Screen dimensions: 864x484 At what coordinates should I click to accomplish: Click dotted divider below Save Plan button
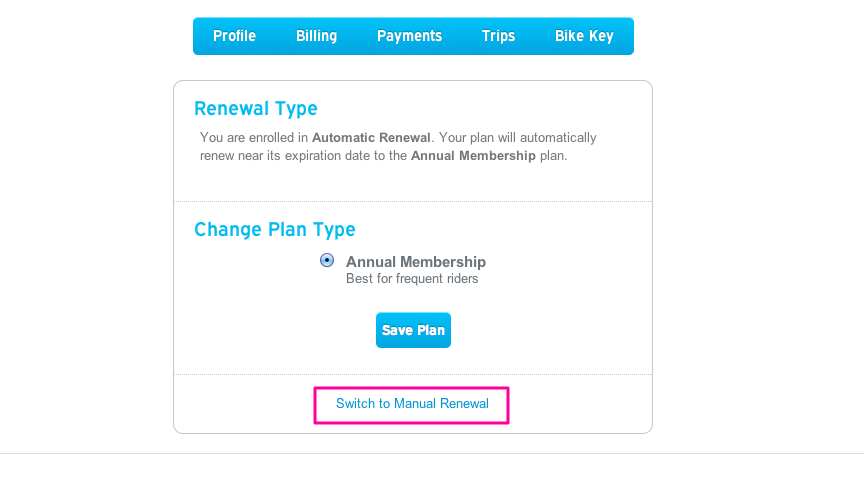click(412, 374)
